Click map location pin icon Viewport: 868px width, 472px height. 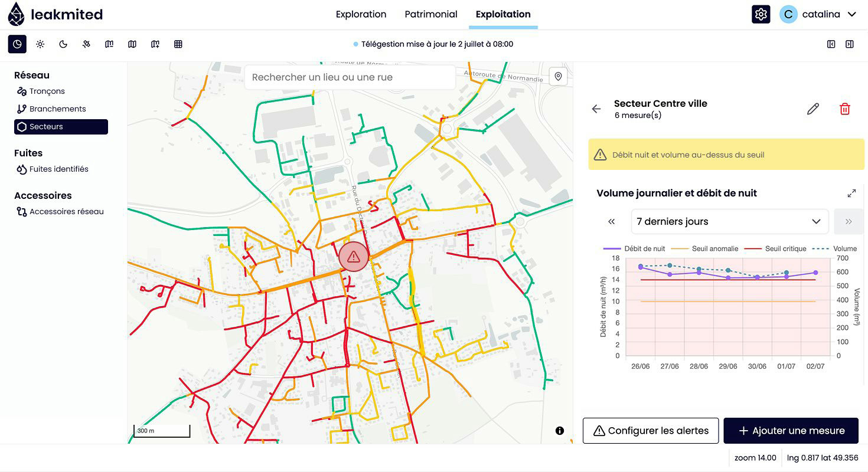(x=558, y=77)
